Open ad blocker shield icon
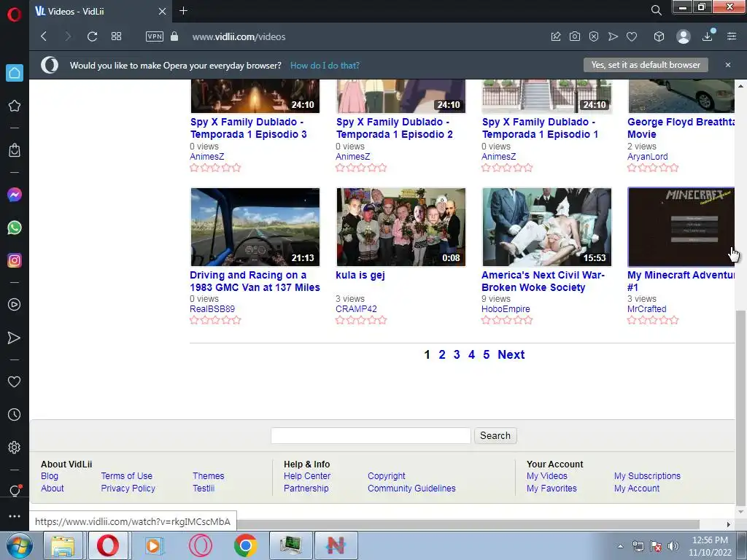 (594, 36)
